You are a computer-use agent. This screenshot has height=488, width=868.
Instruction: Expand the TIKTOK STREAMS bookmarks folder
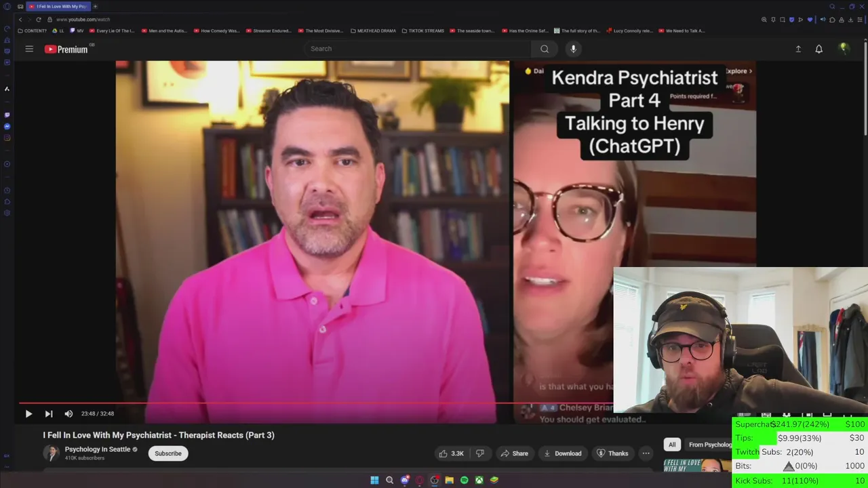click(423, 30)
